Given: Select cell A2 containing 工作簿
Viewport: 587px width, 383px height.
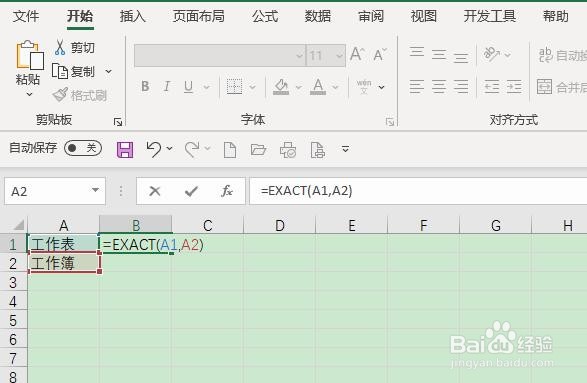Looking at the screenshot, I should click(64, 263).
